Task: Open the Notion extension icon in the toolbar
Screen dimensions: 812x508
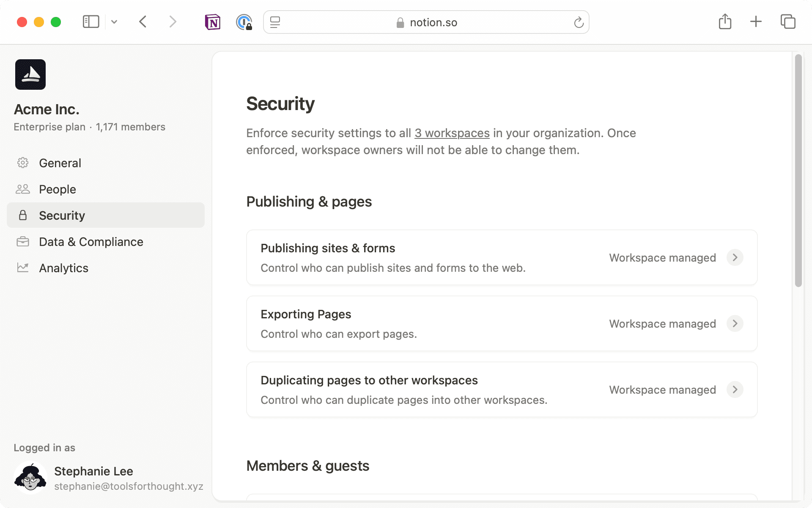Action: 213,22
